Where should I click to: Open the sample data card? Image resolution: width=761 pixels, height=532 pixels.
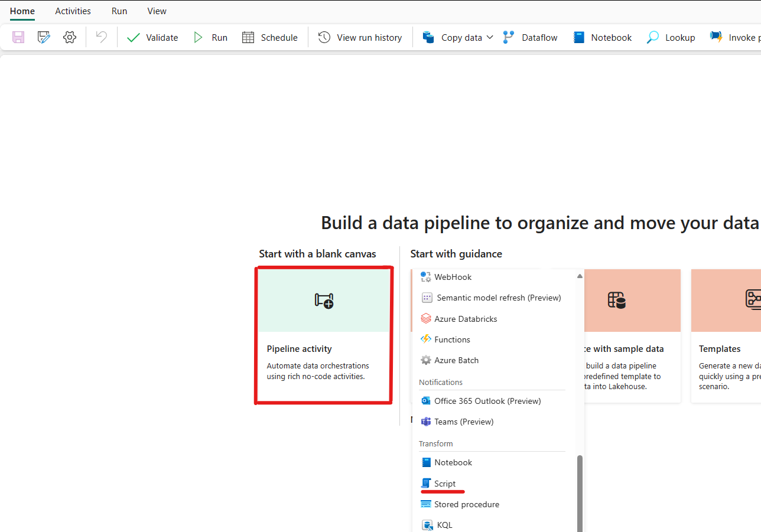point(632,335)
